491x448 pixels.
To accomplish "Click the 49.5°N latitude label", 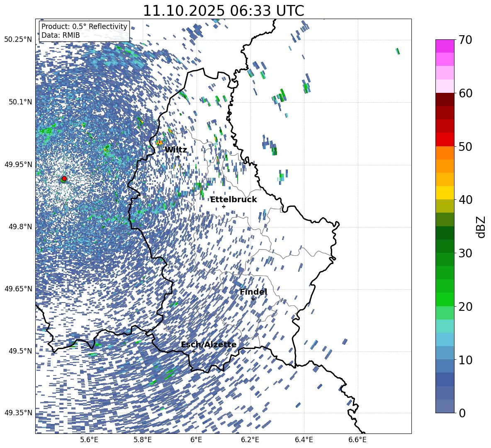I will pyautogui.click(x=20, y=351).
